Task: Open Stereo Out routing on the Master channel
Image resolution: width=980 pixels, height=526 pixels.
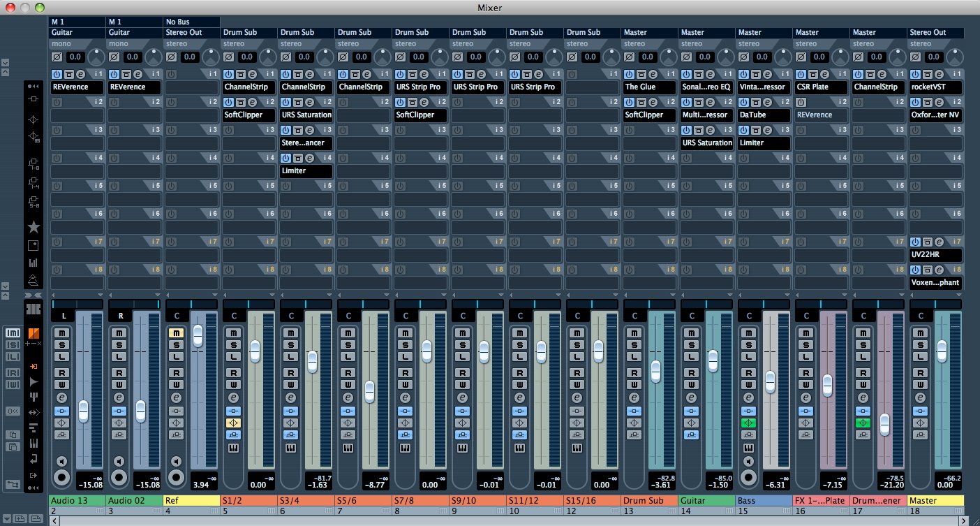Action: 936,32
